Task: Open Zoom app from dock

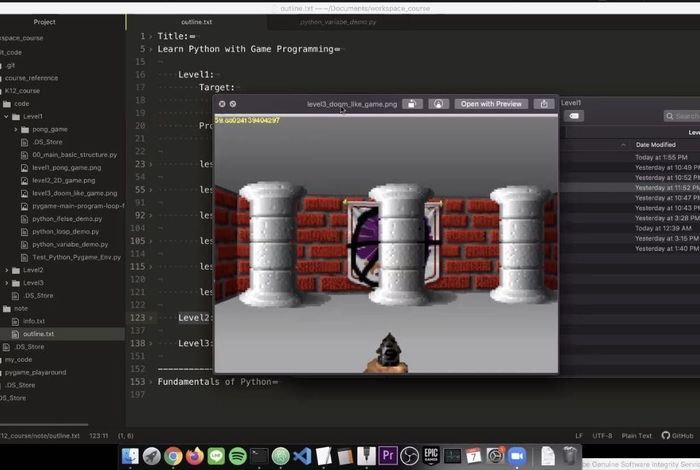Action: 517,456
